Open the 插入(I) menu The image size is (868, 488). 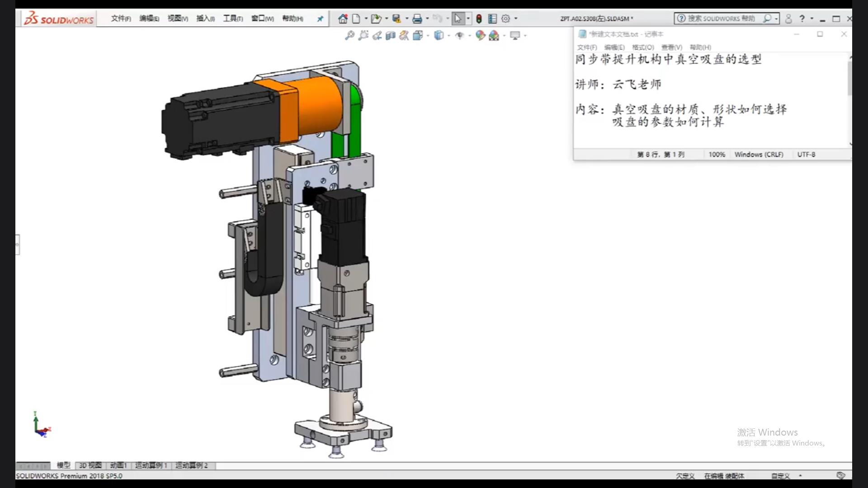[x=205, y=19]
